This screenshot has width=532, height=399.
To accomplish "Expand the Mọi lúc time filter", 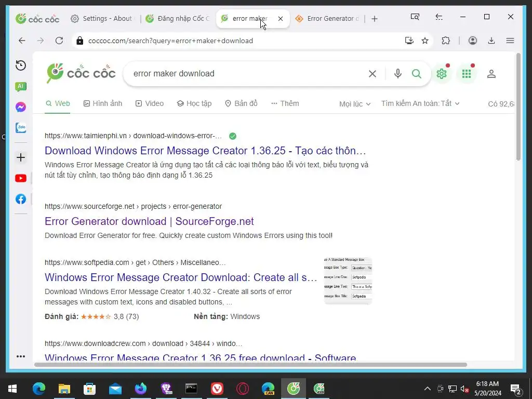I will 355,104.
